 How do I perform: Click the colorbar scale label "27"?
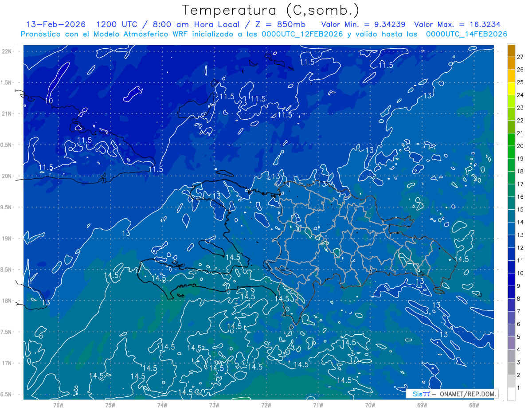point(520,57)
